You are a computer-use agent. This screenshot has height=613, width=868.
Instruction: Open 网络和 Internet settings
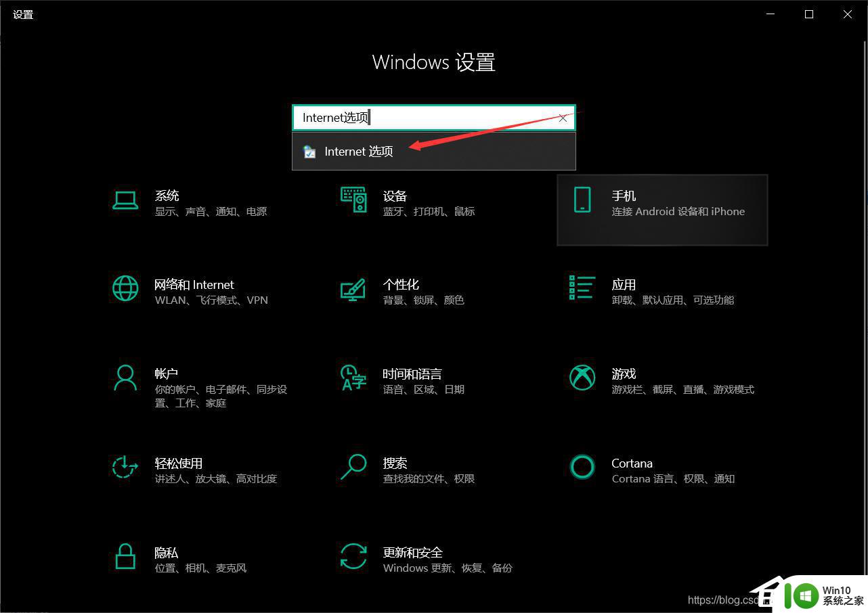point(194,285)
